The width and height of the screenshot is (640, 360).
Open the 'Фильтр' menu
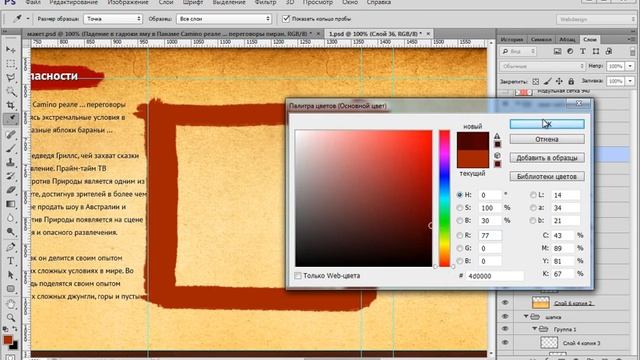click(x=265, y=2)
